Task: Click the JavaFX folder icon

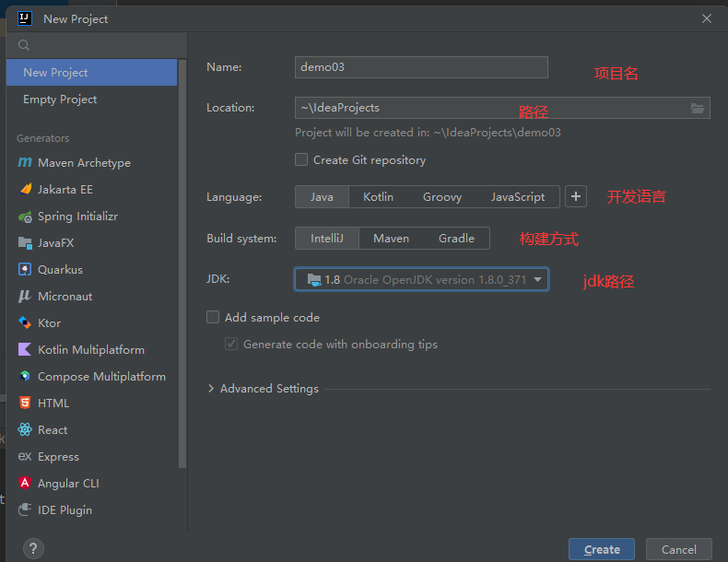Action: [x=25, y=242]
